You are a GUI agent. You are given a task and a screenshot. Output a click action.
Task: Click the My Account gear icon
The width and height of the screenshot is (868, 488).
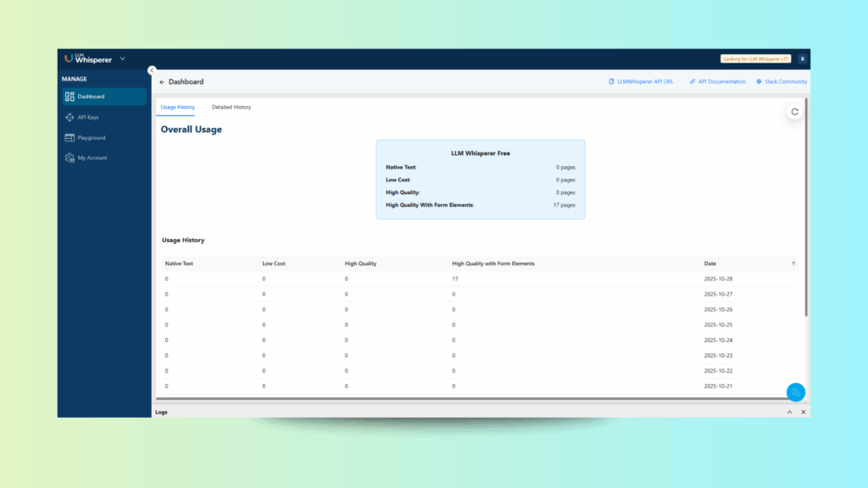pyautogui.click(x=70, y=158)
